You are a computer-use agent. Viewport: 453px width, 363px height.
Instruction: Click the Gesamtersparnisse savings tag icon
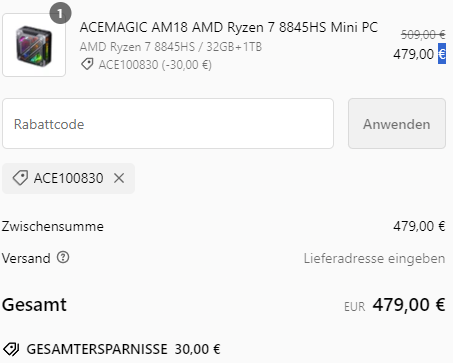tap(11, 349)
